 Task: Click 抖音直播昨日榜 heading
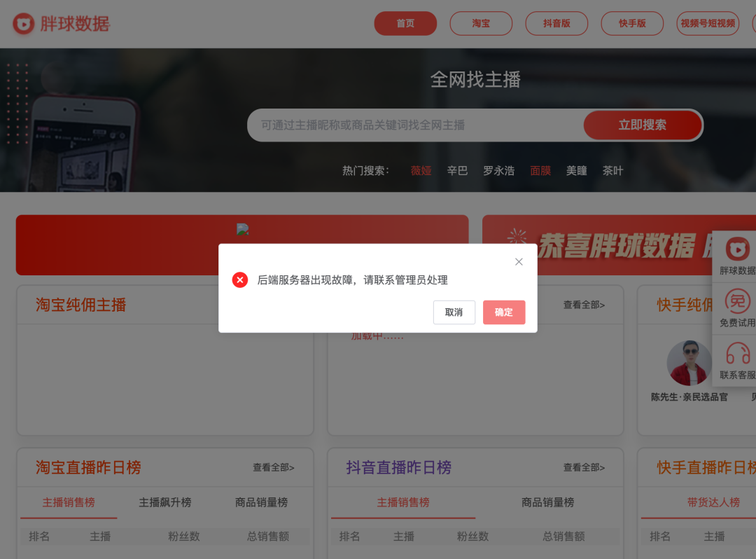pyautogui.click(x=399, y=467)
